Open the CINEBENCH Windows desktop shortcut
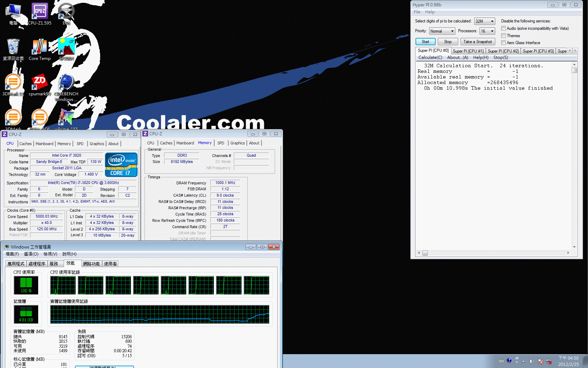 (x=66, y=88)
